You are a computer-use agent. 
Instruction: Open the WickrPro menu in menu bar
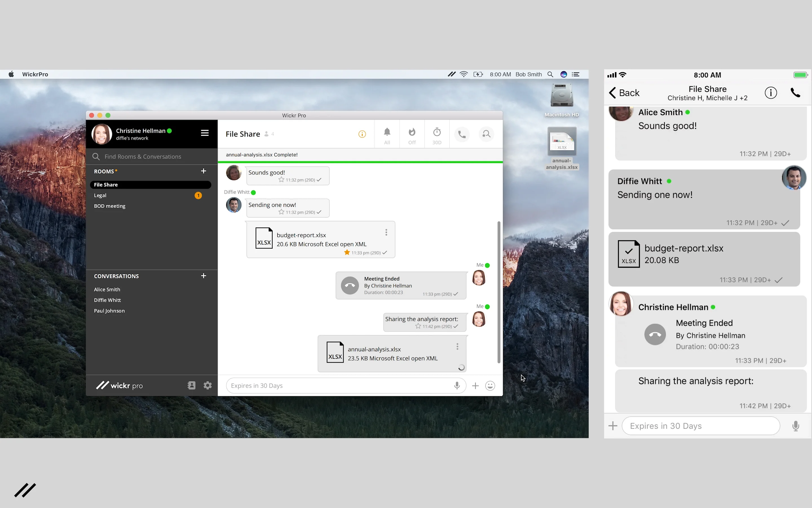tap(35, 74)
